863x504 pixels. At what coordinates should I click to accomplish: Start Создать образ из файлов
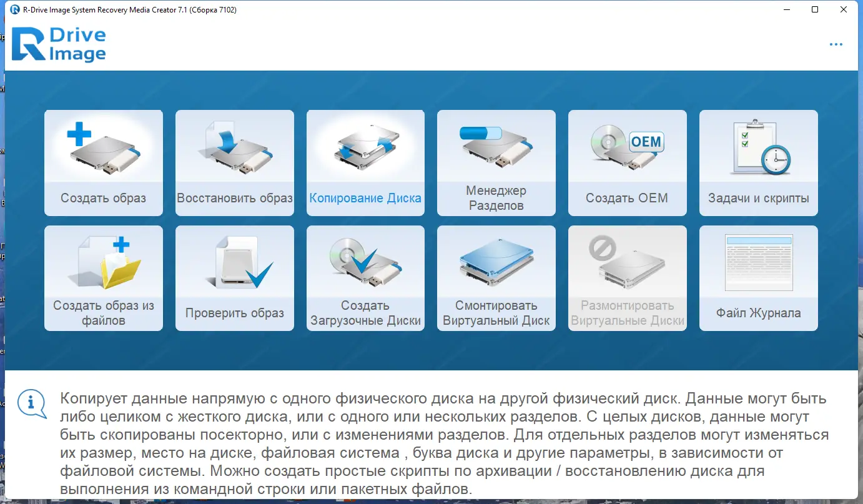(x=104, y=278)
